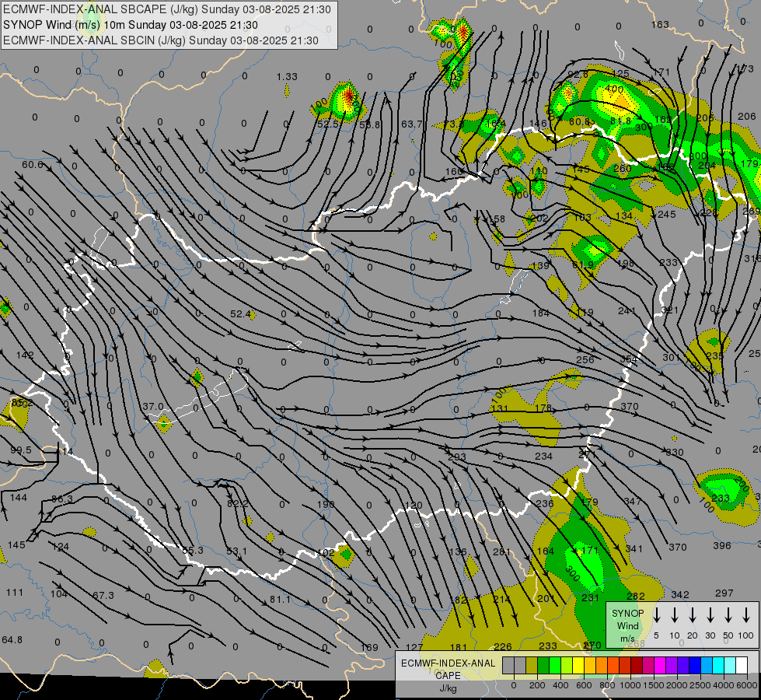This screenshot has width=761, height=700.
Task: Select the SBCIN title line at top
Action: (x=161, y=40)
